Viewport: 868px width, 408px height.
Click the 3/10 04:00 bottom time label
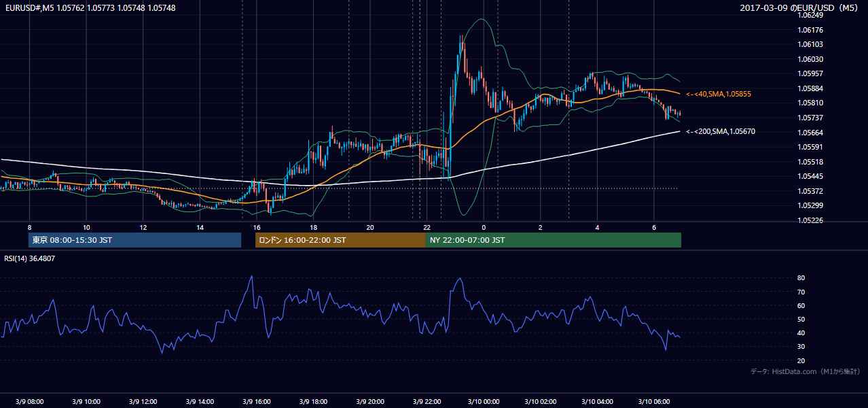[597, 402]
